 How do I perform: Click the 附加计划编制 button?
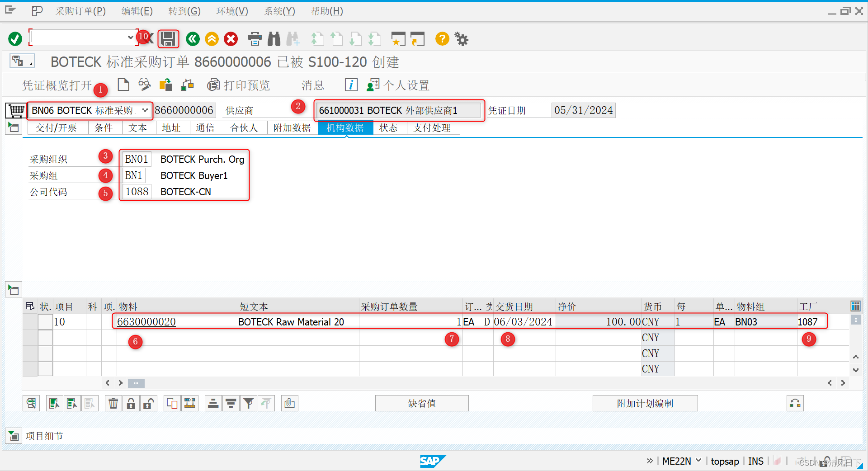pyautogui.click(x=645, y=403)
